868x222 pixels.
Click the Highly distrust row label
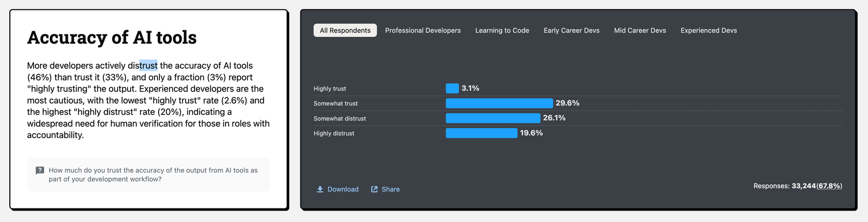coord(334,134)
